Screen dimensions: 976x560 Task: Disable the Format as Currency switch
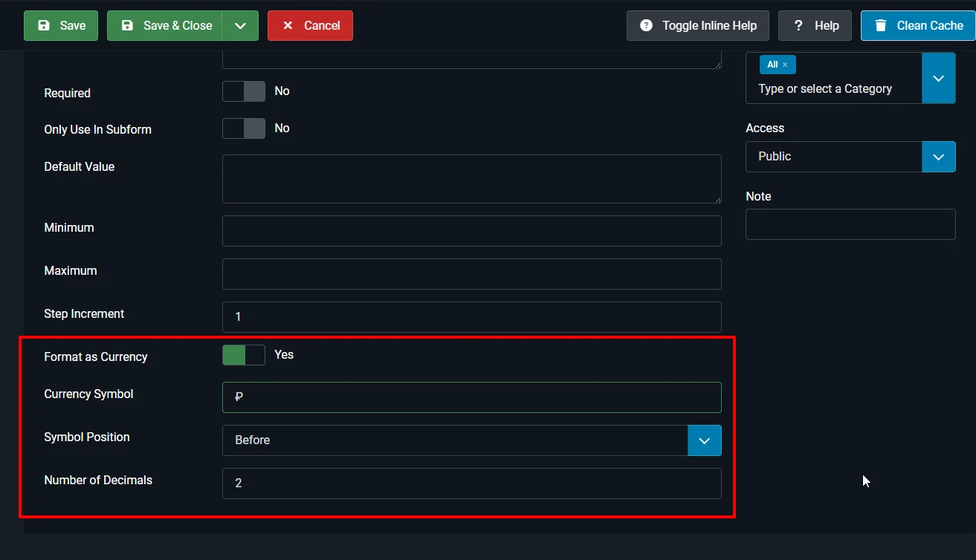(x=244, y=355)
